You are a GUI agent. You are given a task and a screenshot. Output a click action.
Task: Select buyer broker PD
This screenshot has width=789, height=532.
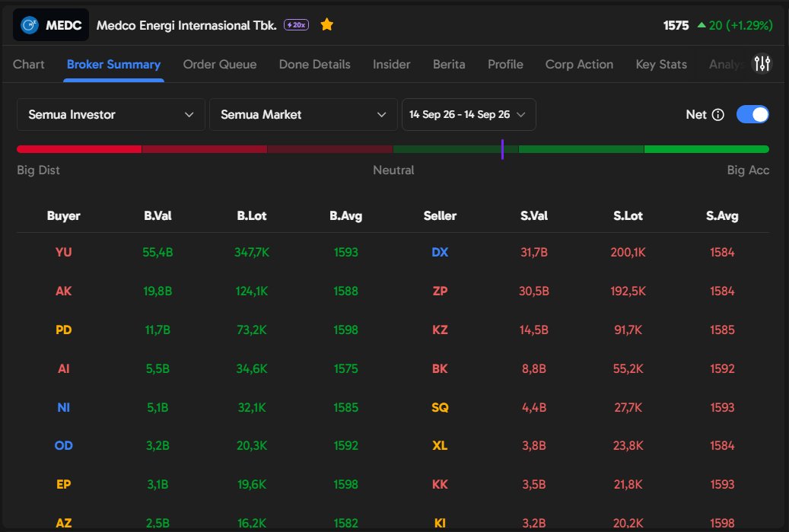(63, 330)
